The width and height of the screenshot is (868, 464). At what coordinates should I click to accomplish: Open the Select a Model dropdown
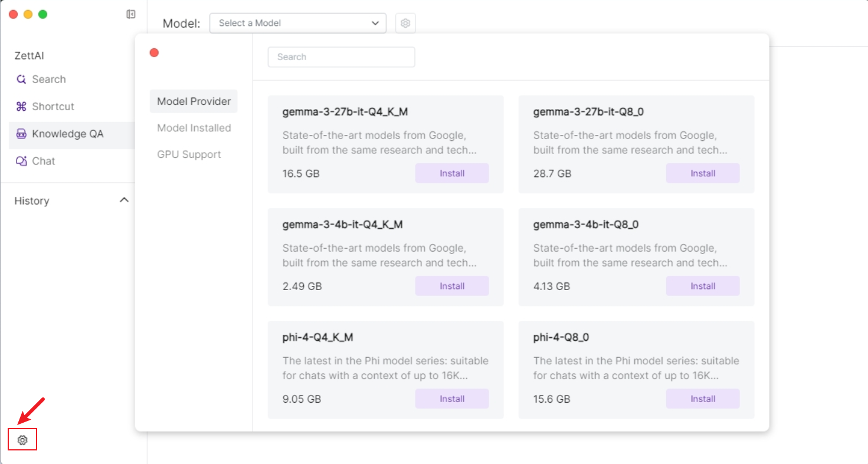[x=297, y=23]
